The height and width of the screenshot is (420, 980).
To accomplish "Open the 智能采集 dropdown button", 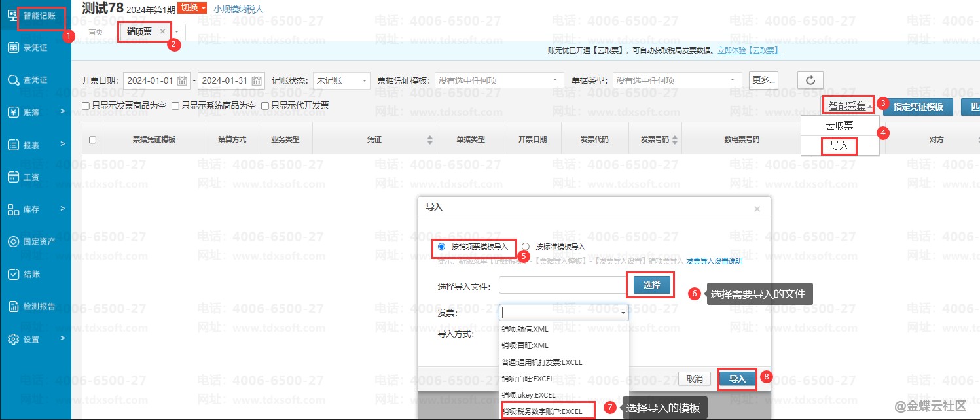I will 850,105.
